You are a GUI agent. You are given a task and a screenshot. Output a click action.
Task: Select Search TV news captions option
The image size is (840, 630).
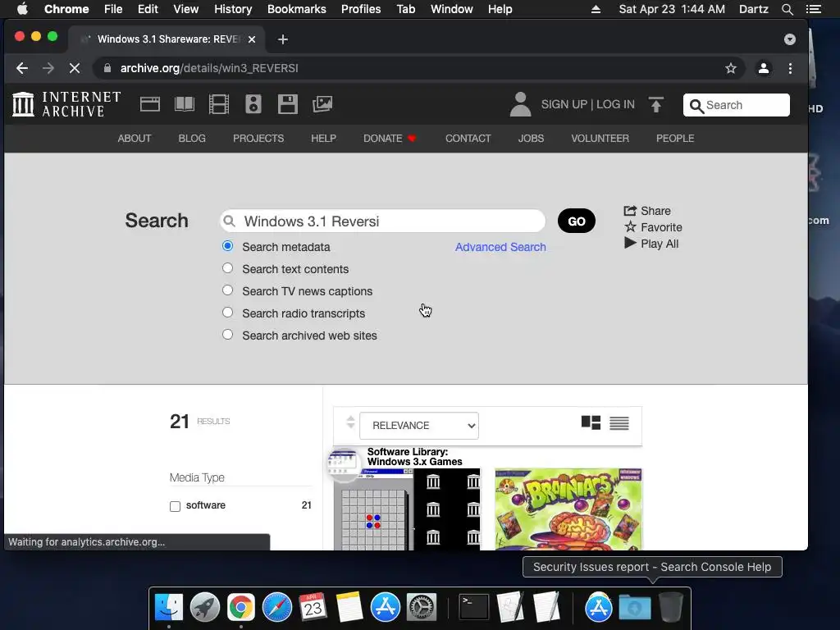tap(228, 290)
